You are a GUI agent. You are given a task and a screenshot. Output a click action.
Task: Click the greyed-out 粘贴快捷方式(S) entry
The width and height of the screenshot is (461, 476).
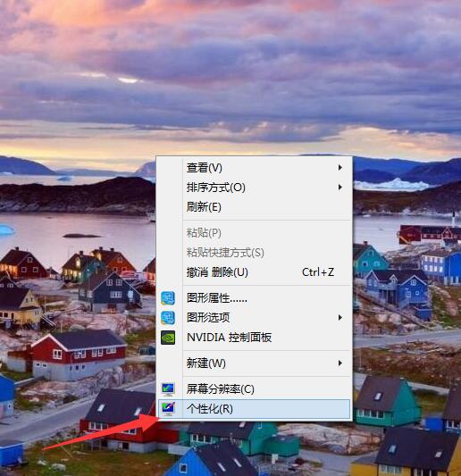[x=254, y=253]
